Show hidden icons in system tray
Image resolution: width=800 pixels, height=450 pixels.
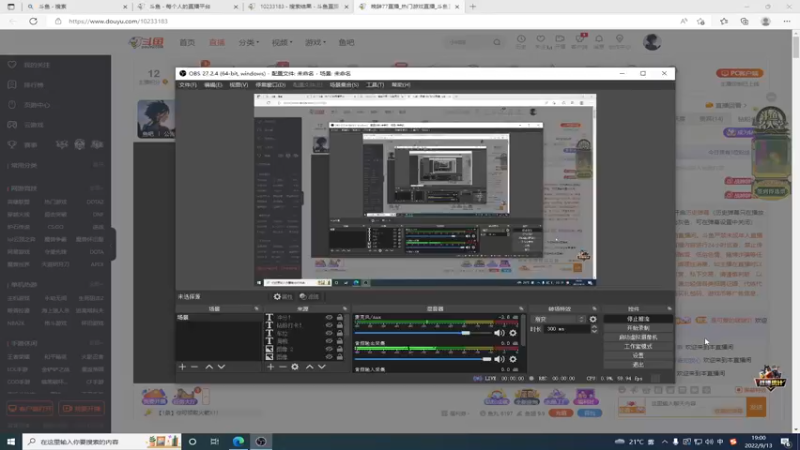tap(664, 442)
